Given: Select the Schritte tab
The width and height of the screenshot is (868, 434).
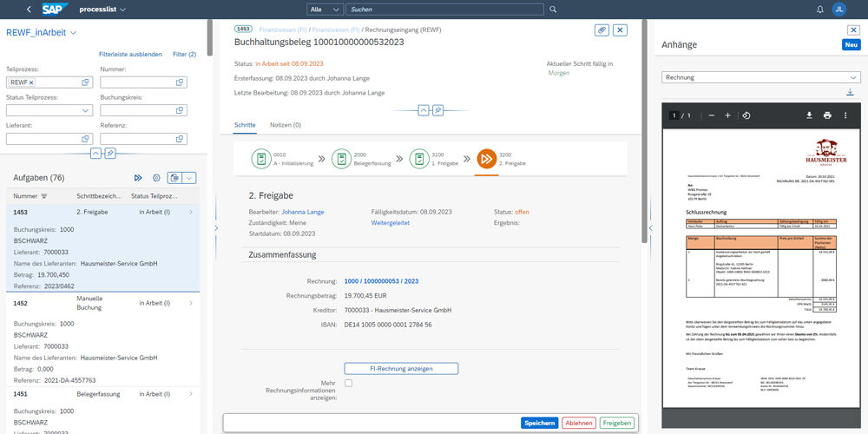Looking at the screenshot, I should point(245,125).
